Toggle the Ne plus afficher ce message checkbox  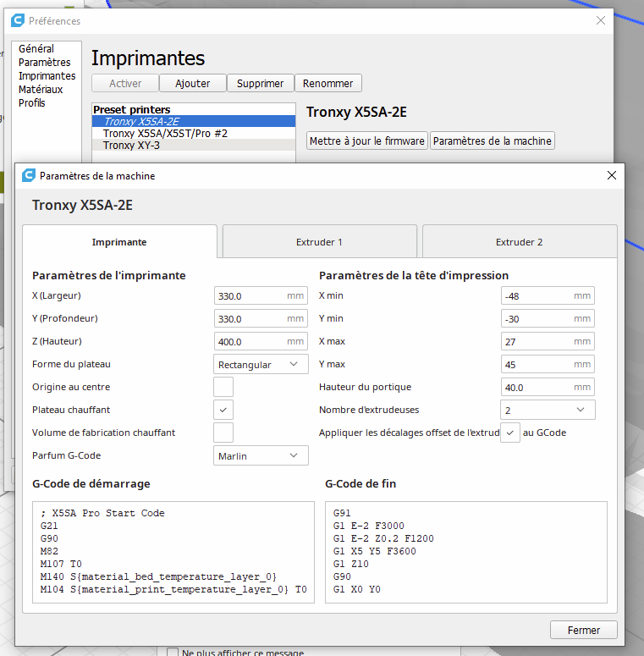(173, 653)
